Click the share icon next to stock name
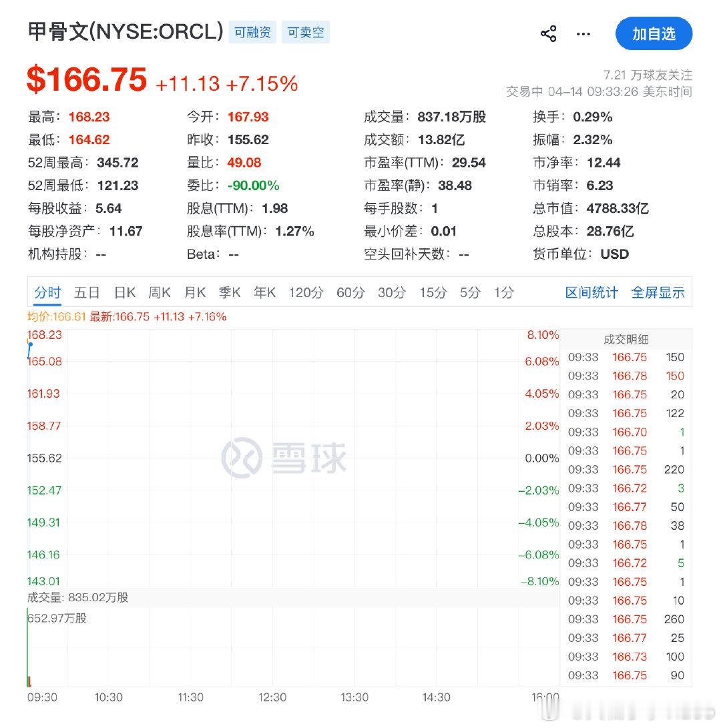This screenshot has height=728, width=721. pos(548,33)
